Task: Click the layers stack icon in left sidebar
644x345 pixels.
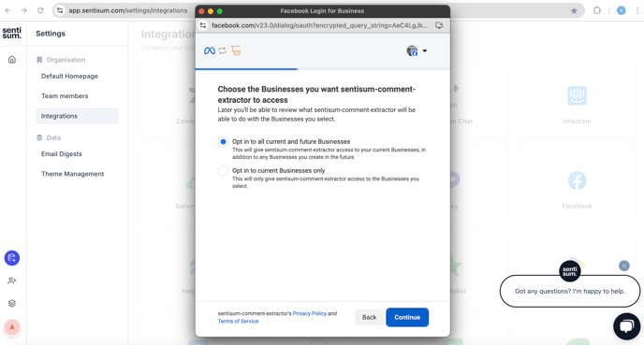Action: click(12, 303)
